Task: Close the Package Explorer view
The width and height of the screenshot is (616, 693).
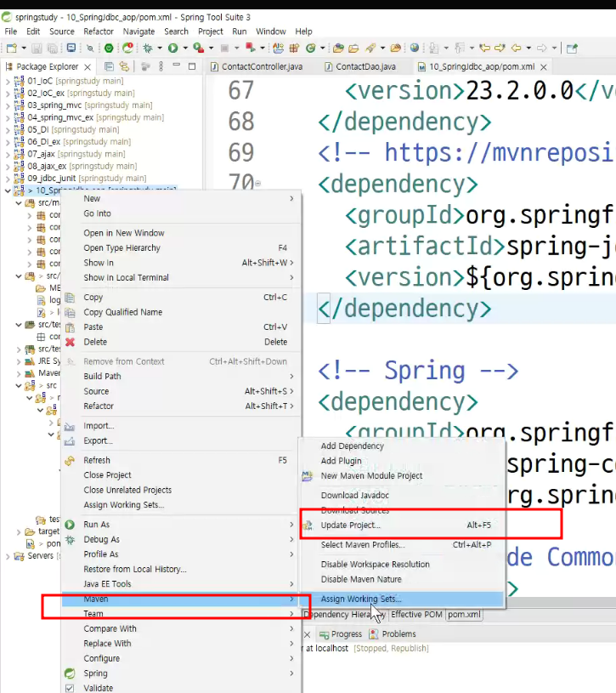Action: [88, 67]
